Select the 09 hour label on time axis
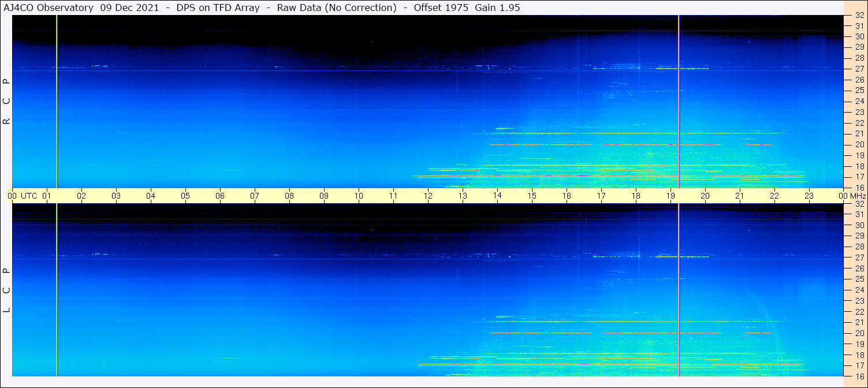This screenshot has height=388, width=868. tap(324, 196)
